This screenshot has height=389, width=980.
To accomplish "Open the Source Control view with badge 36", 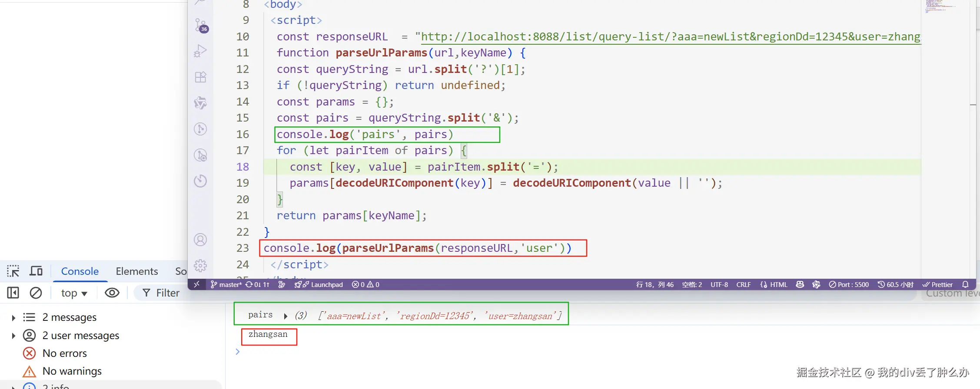I will (x=201, y=25).
